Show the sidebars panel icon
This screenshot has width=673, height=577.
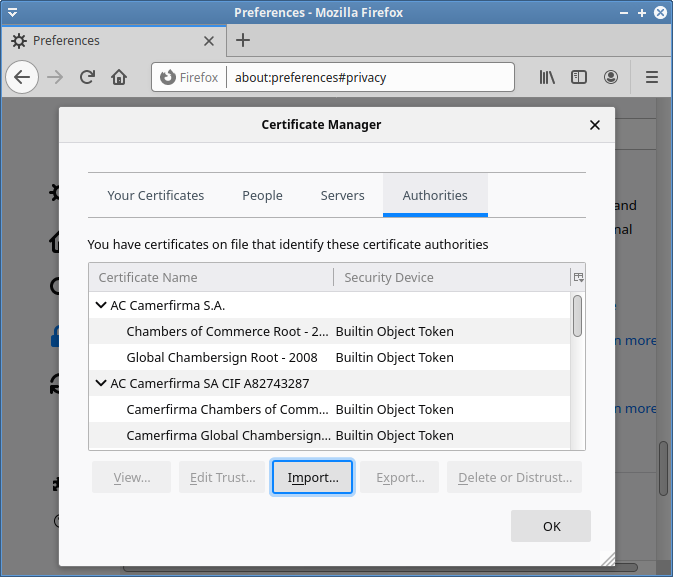coord(579,77)
